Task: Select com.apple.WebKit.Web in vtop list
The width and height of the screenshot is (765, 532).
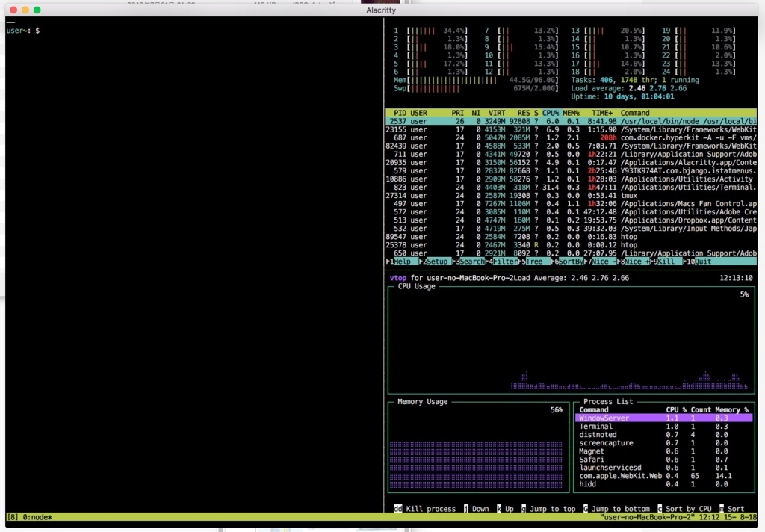Action: [663, 476]
